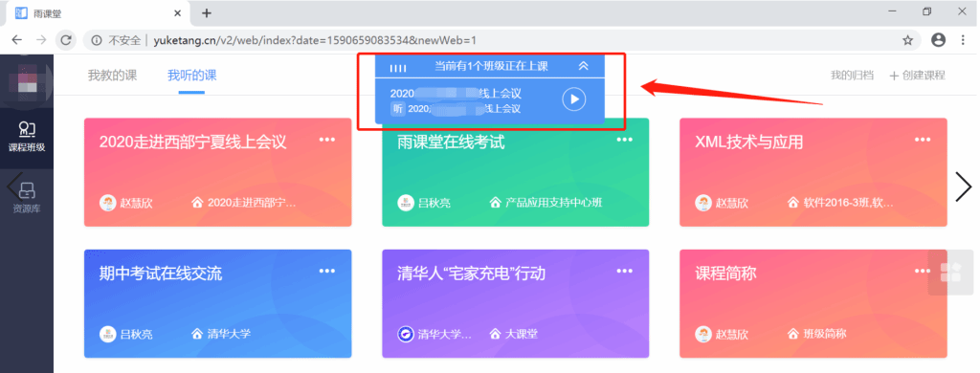Image resolution: width=980 pixels, height=373 pixels.
Task: Switch to 我听的课 tab
Action: tap(191, 76)
